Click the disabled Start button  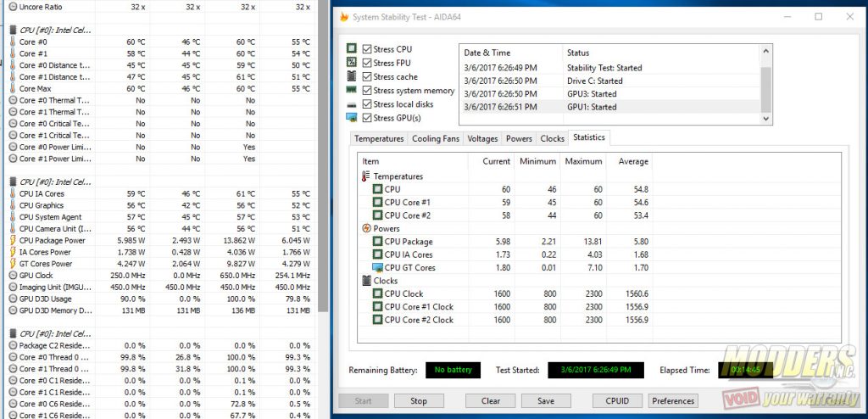[x=363, y=400]
